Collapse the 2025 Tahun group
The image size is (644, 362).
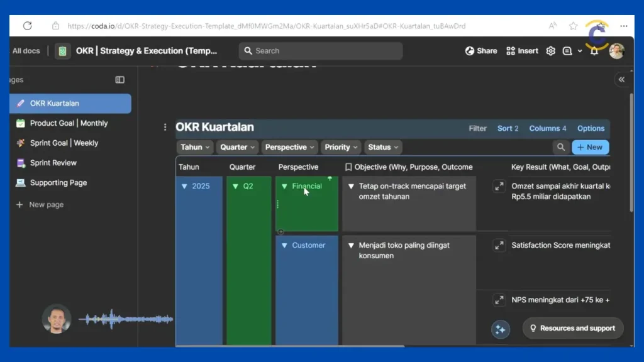pyautogui.click(x=184, y=187)
